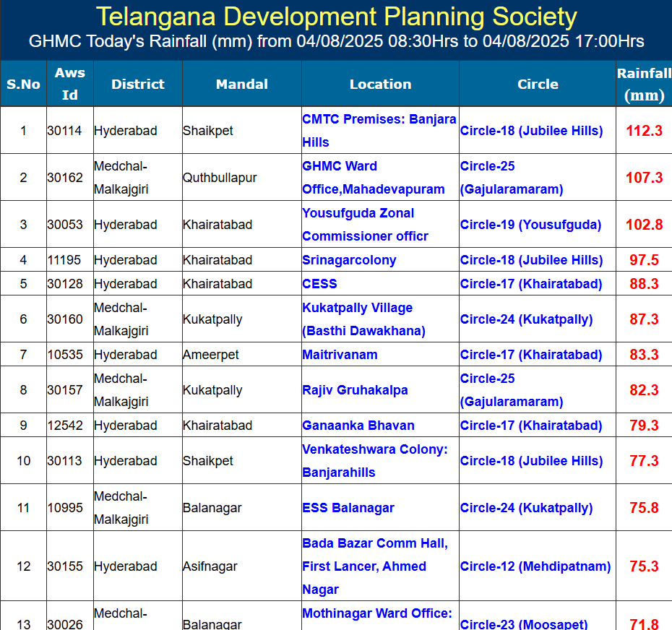Image resolution: width=672 pixels, height=630 pixels.
Task: Open the ESS Balanagar location link
Action: (348, 507)
